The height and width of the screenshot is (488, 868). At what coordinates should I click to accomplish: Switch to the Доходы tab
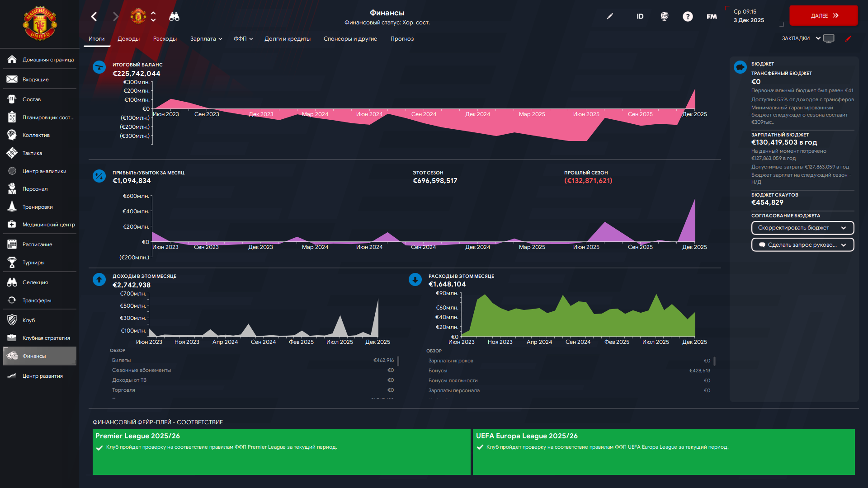128,39
